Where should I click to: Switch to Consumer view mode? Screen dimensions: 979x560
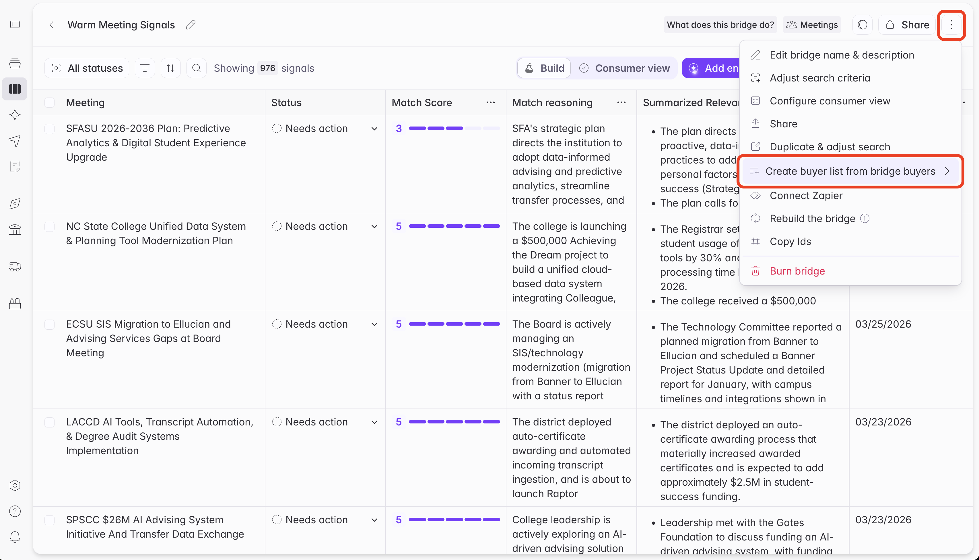(624, 68)
